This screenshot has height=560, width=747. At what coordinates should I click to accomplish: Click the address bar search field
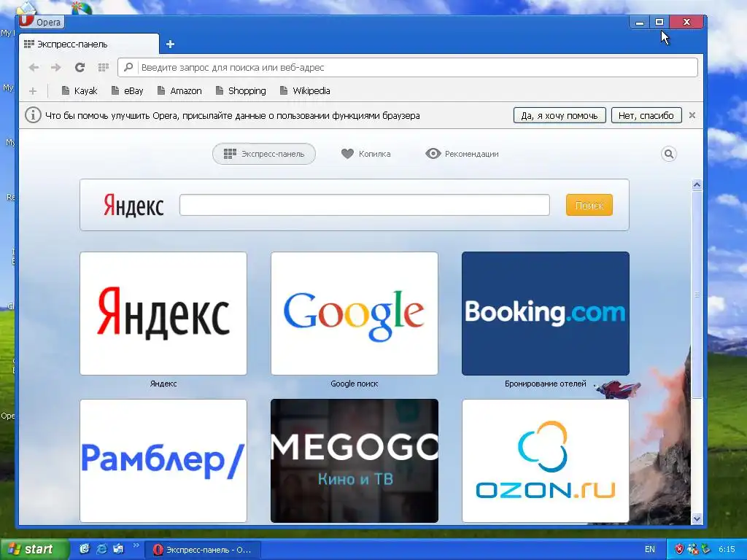(408, 68)
